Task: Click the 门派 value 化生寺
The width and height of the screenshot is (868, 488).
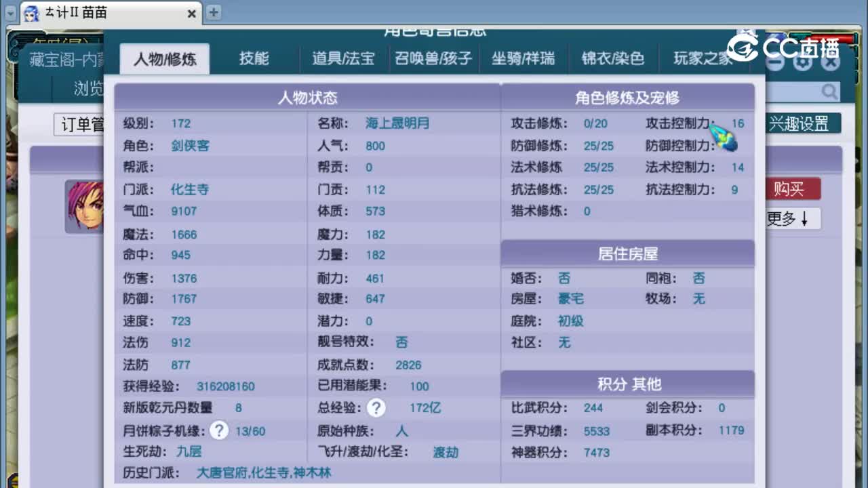Action: [190, 190]
